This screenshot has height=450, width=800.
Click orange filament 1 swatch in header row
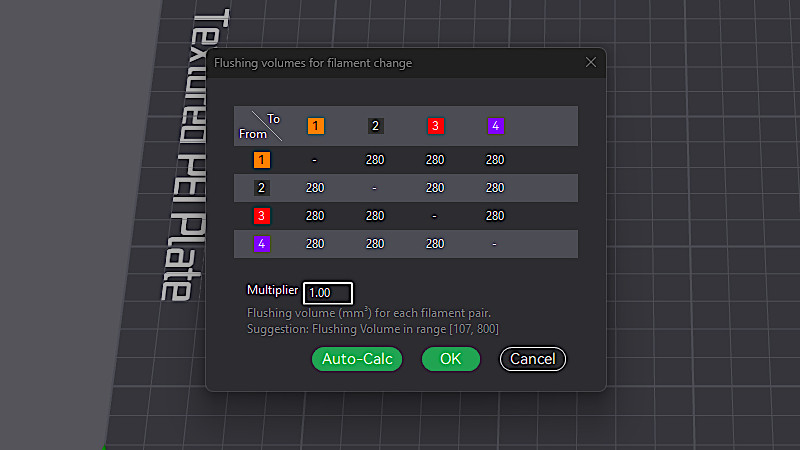(315, 126)
